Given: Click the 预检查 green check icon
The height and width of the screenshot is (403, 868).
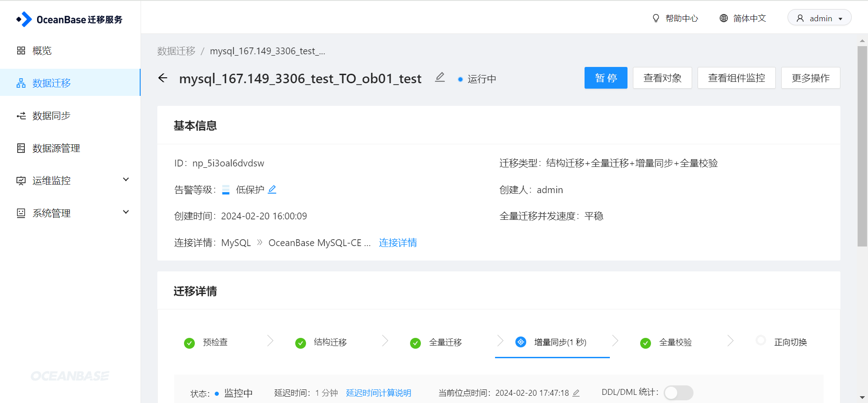Looking at the screenshot, I should [x=189, y=343].
